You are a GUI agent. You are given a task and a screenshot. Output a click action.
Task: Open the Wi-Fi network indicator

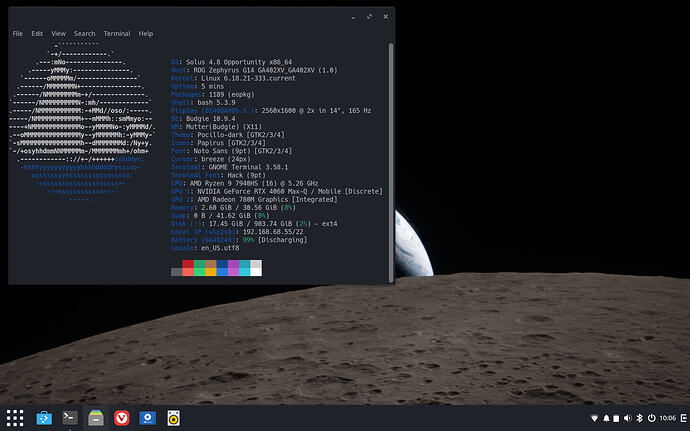[x=594, y=418]
